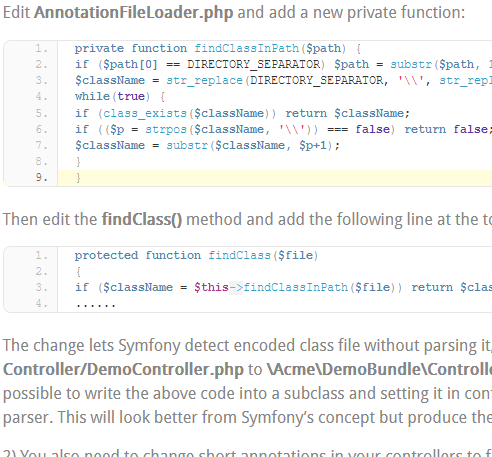The image size is (492, 457).
Task: Click the Controller/DemoController.php bold text
Action: [x=123, y=370]
